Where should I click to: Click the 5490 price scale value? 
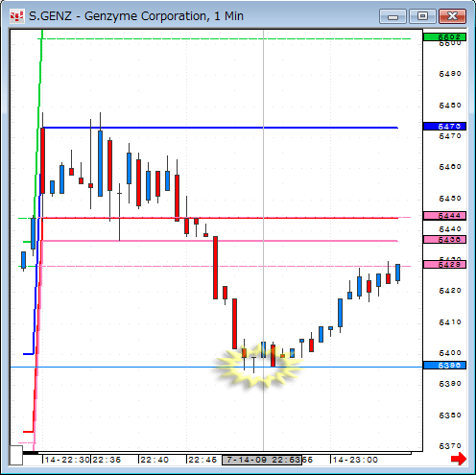pyautogui.click(x=450, y=74)
